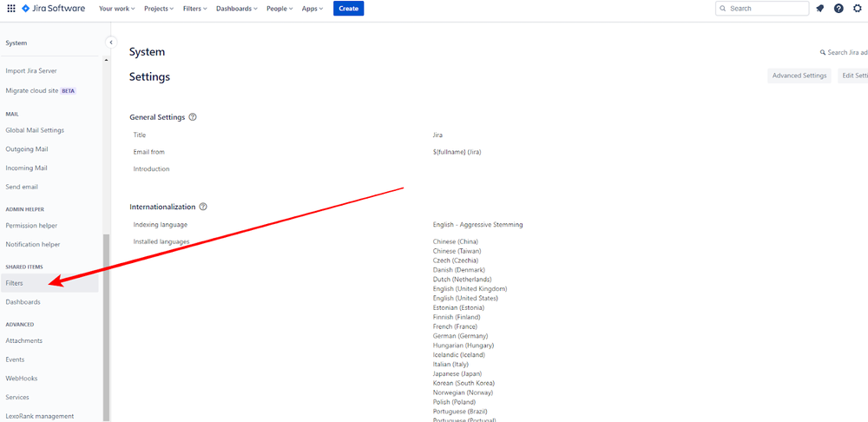Click the magnifier icon in Search Jira admin
This screenshot has height=422, width=868.
click(x=823, y=53)
